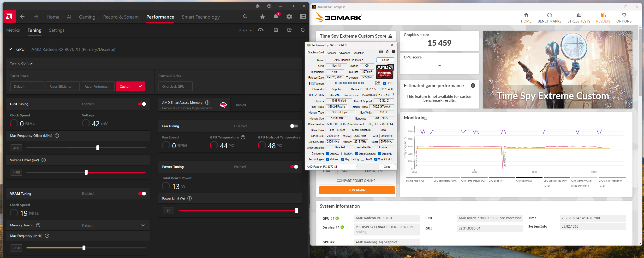
Task: Click warning triangle next to Time Spy score
Action: (390, 36)
